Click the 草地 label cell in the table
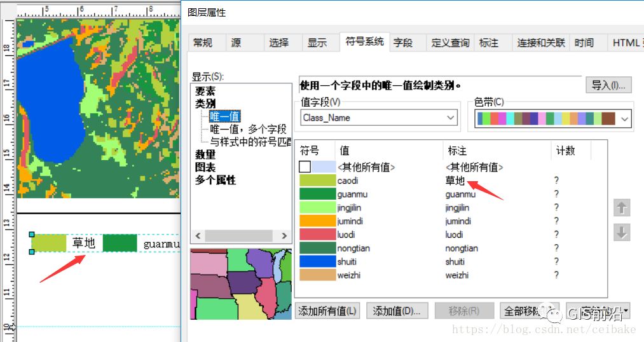 455,181
